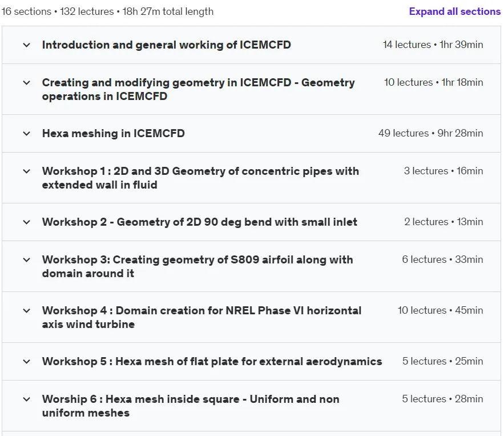
Task: Expand Worship 6 square mesh chevron
Action: click(27, 399)
